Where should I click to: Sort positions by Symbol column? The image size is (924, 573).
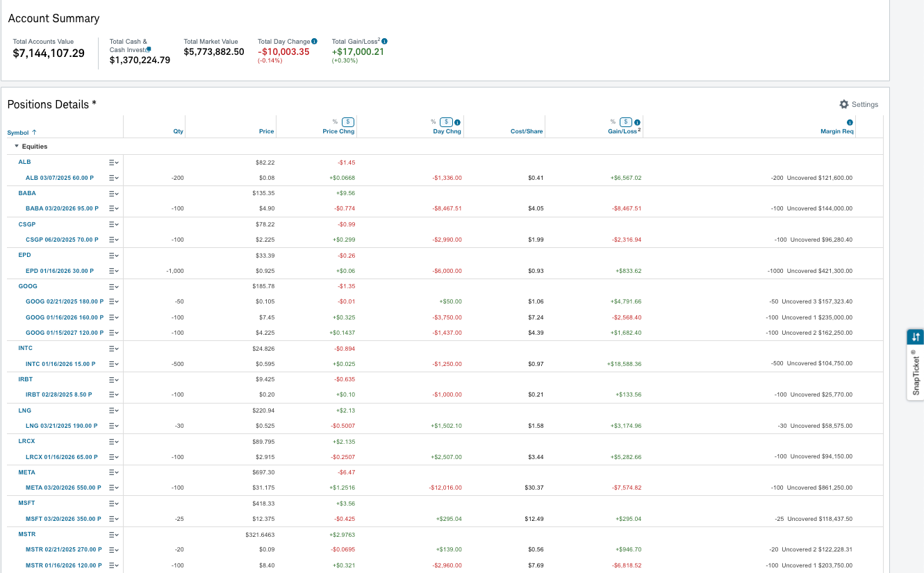22,132
